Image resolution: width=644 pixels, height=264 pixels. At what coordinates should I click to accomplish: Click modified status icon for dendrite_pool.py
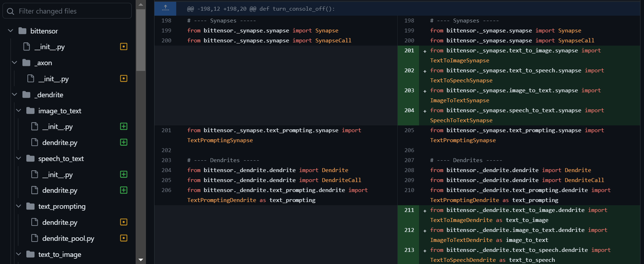tap(124, 238)
